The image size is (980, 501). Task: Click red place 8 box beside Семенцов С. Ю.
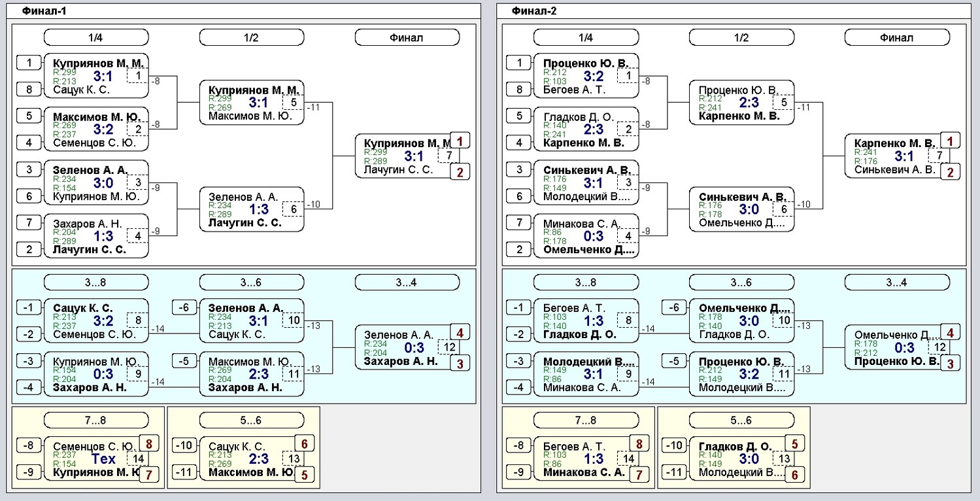click(x=148, y=444)
